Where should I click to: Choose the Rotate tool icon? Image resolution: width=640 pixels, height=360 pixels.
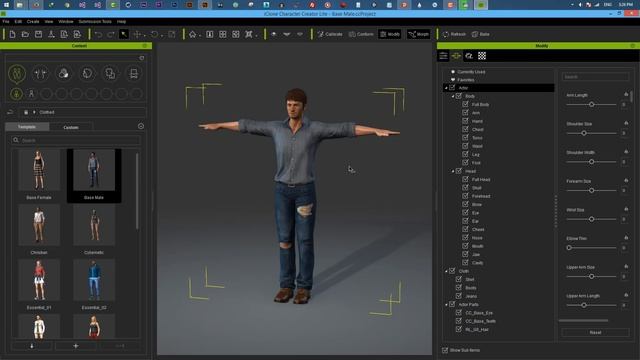154,35
